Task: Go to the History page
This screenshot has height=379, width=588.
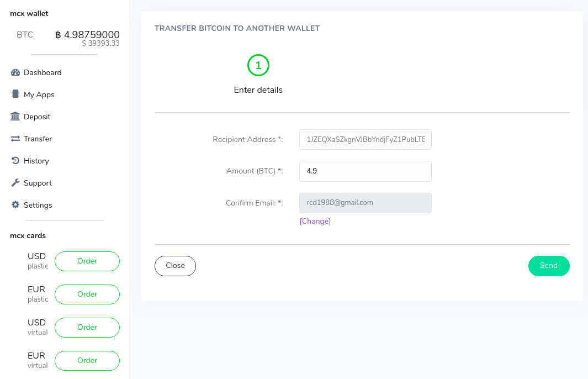Action: tap(36, 161)
